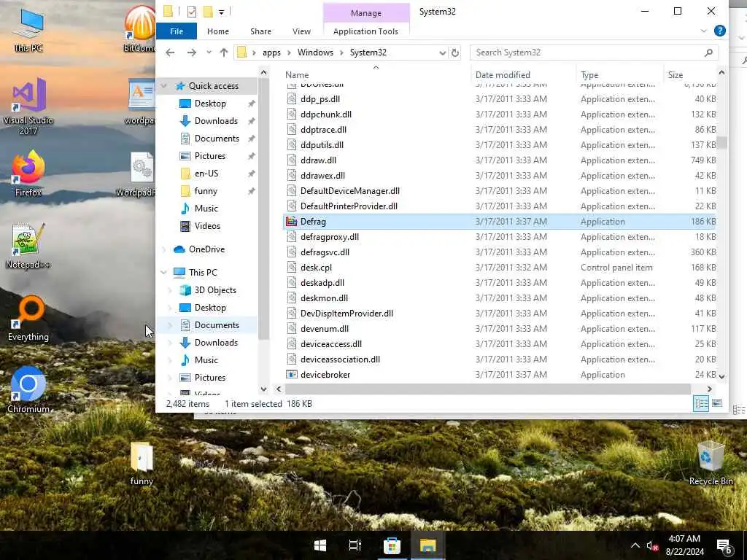
Task: Switch to the Share ribbon tab
Action: click(x=260, y=31)
